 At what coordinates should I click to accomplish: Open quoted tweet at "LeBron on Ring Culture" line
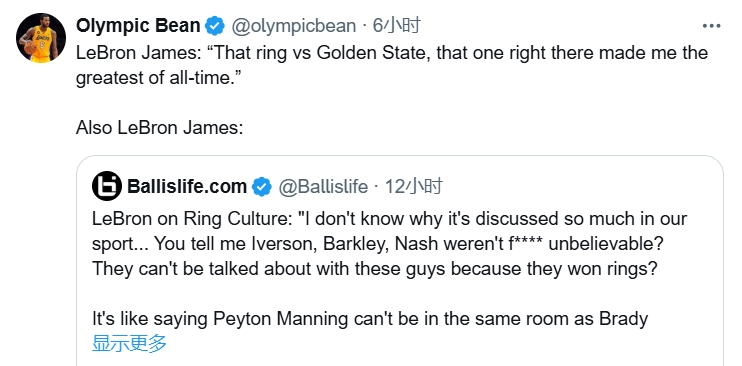pos(389,219)
